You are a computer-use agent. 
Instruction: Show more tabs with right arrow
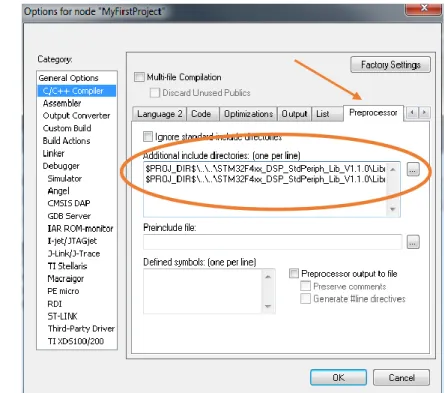(424, 112)
